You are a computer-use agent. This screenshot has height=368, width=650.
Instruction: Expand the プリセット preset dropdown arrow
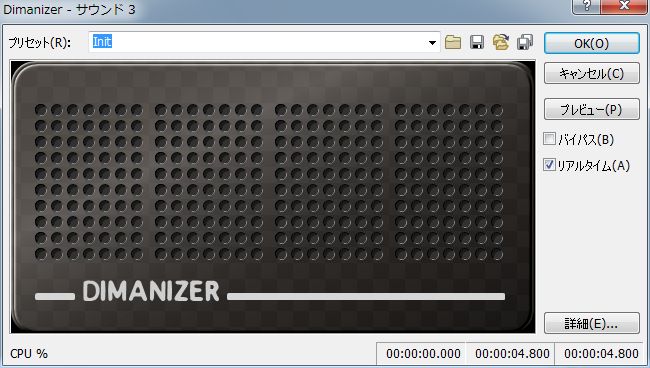click(432, 43)
